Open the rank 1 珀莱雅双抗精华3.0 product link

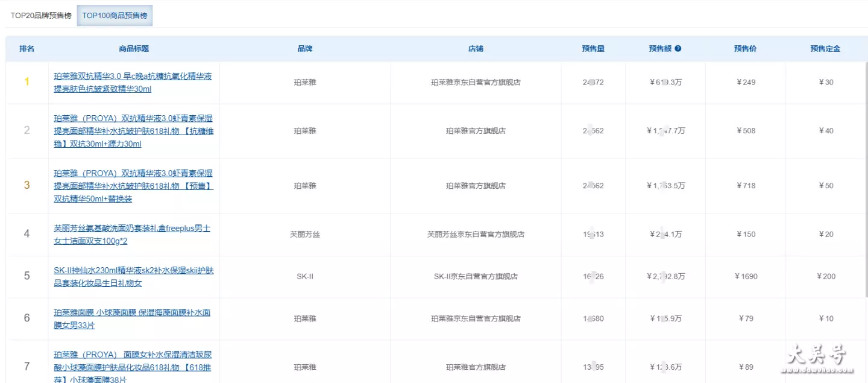click(133, 83)
